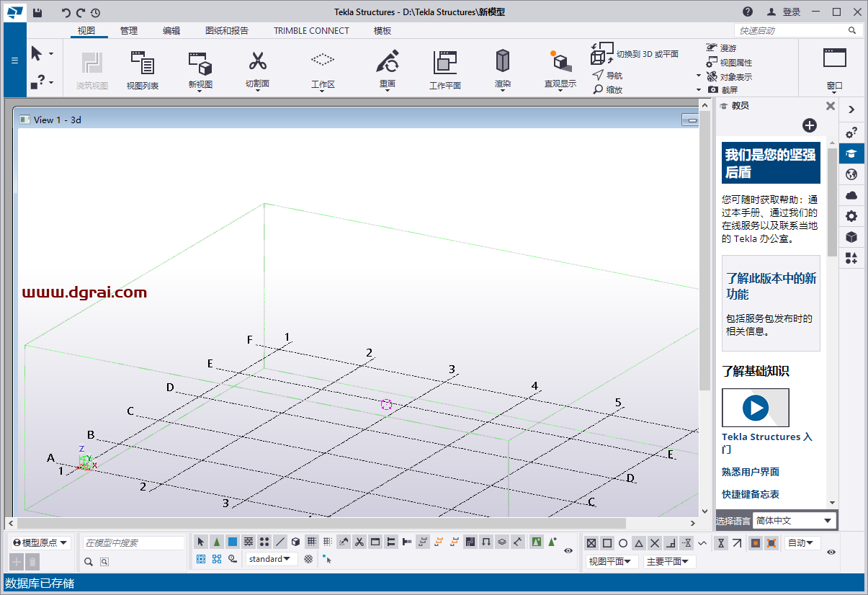Screen dimensions: 868x595
Task: Click the redo arrow icon
Action: 81,12
